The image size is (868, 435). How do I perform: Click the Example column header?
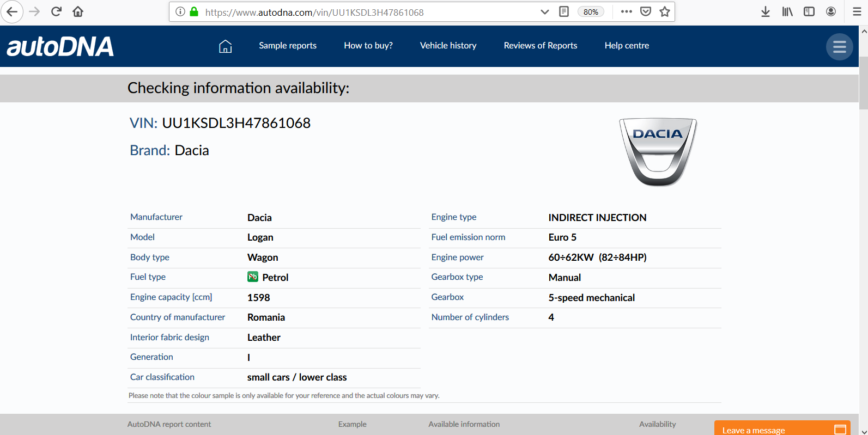coord(352,424)
